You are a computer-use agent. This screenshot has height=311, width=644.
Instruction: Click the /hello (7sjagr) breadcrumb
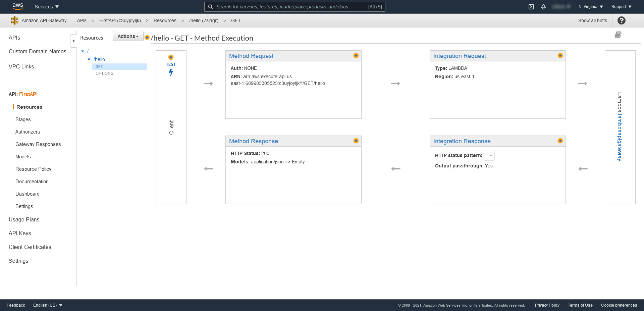(x=204, y=20)
